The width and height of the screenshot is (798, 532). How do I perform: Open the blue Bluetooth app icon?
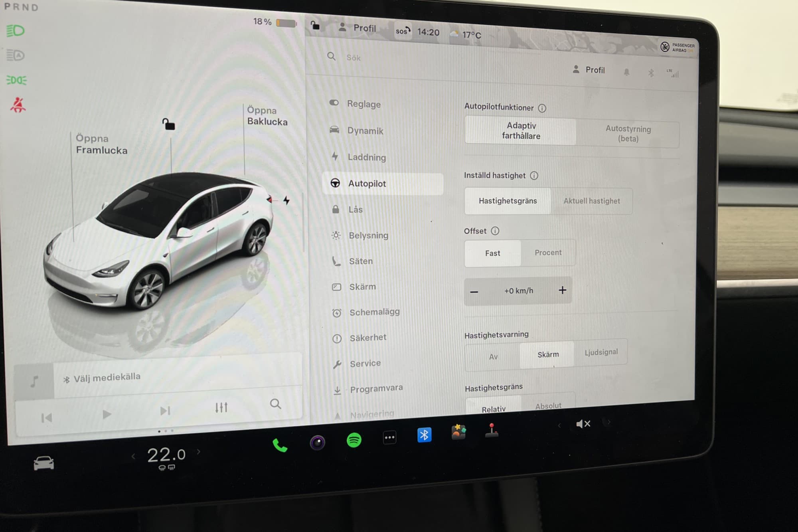tap(424, 435)
